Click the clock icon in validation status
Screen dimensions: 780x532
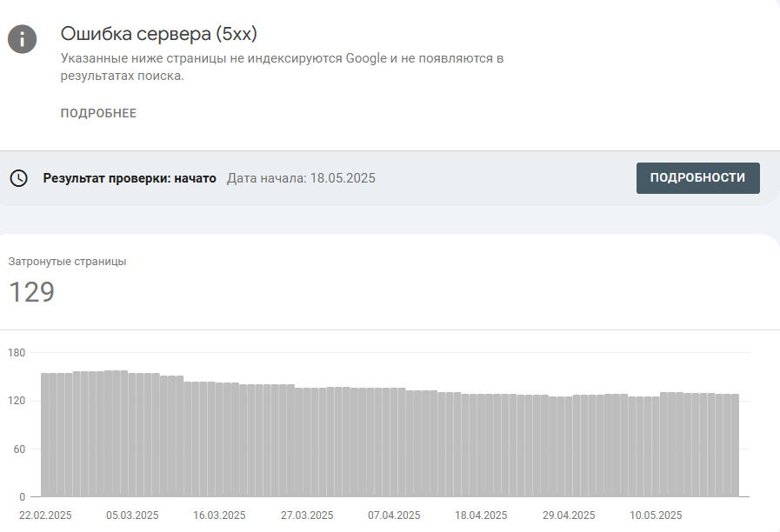pyautogui.click(x=19, y=178)
